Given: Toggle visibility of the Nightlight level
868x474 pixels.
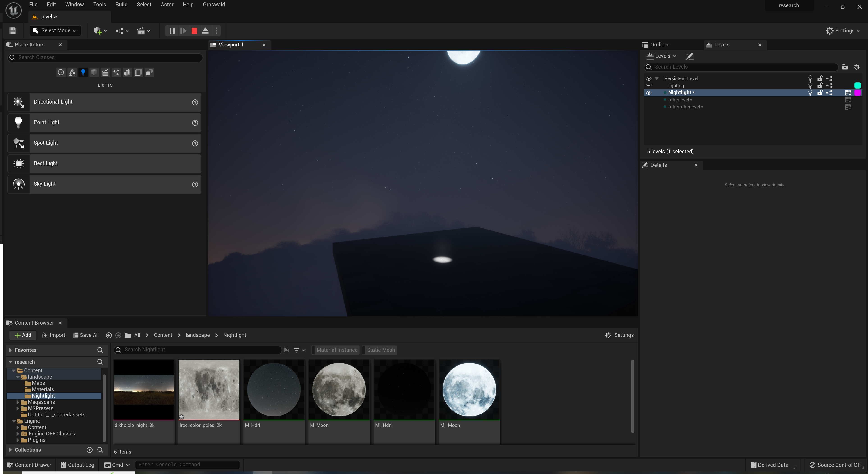Looking at the screenshot, I should (649, 93).
